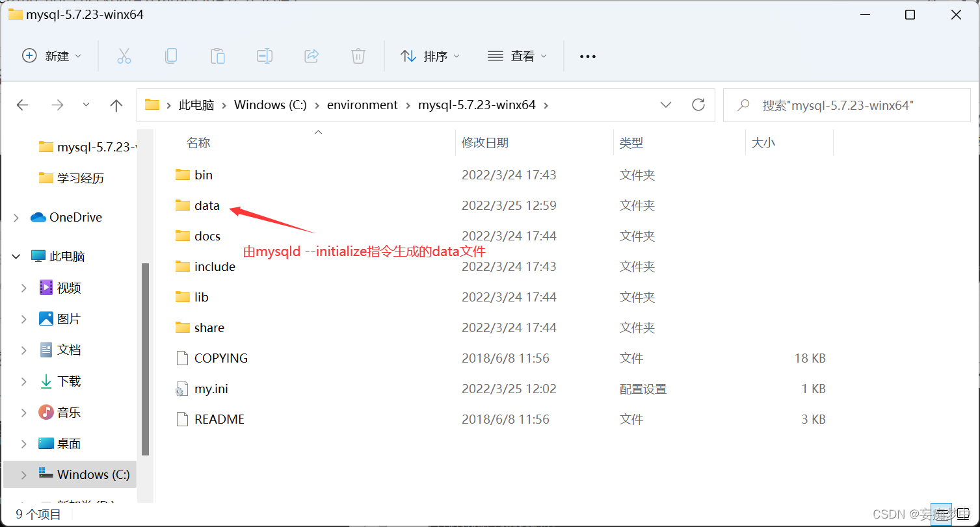
Task: Refresh the current folder view
Action: point(698,105)
